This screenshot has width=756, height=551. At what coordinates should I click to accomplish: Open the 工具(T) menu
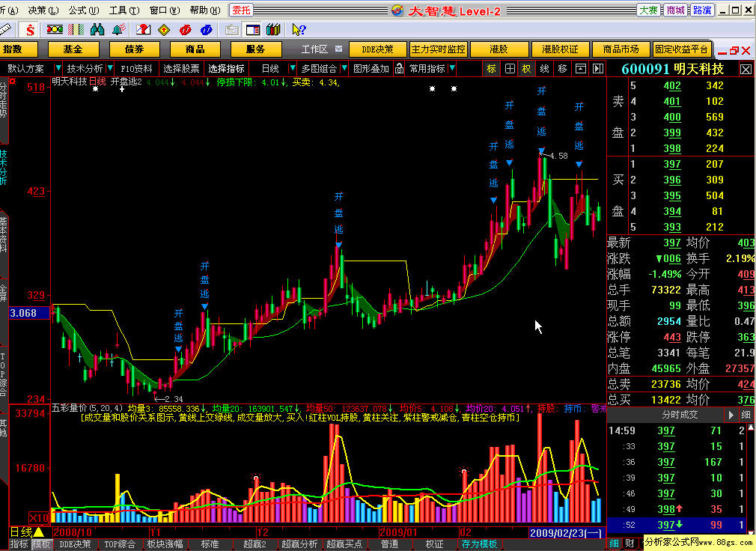click(x=124, y=10)
